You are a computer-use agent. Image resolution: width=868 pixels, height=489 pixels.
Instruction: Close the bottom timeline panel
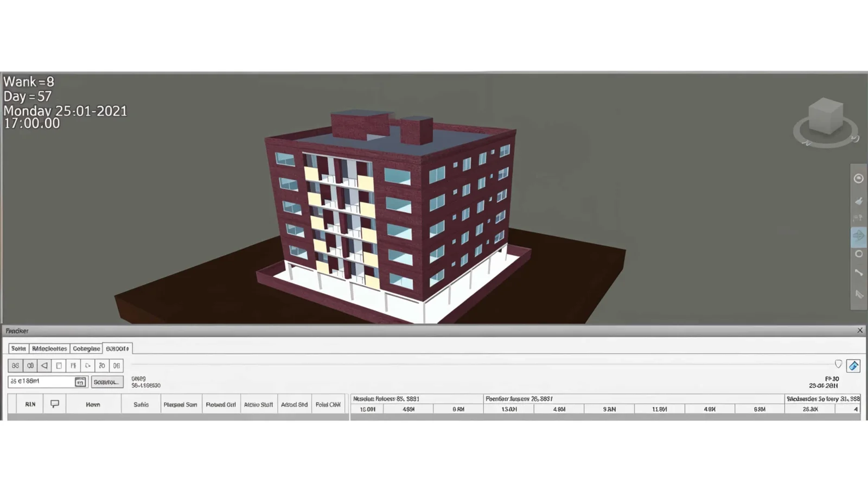coord(860,331)
